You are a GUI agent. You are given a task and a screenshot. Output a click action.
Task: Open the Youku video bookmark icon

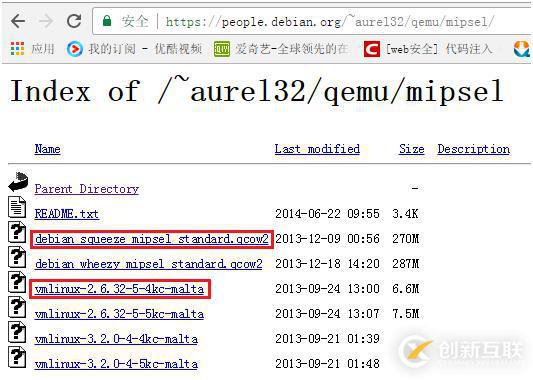pyautogui.click(x=74, y=49)
